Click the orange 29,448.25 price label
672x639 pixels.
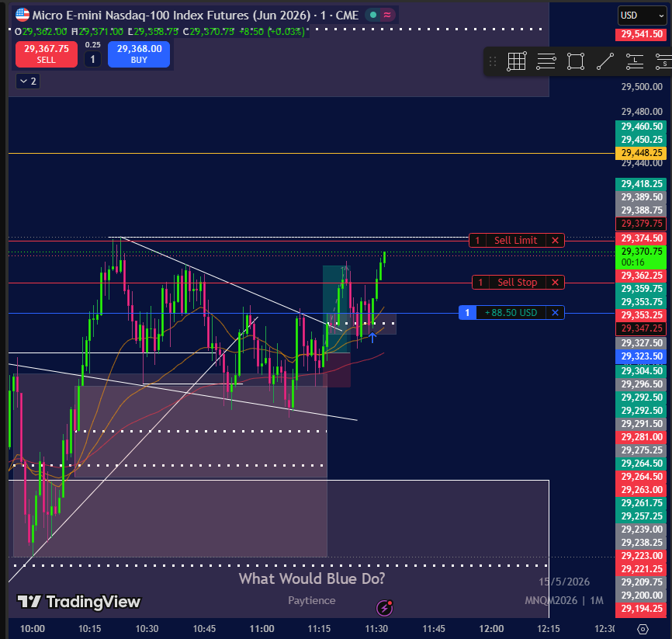[x=641, y=153]
